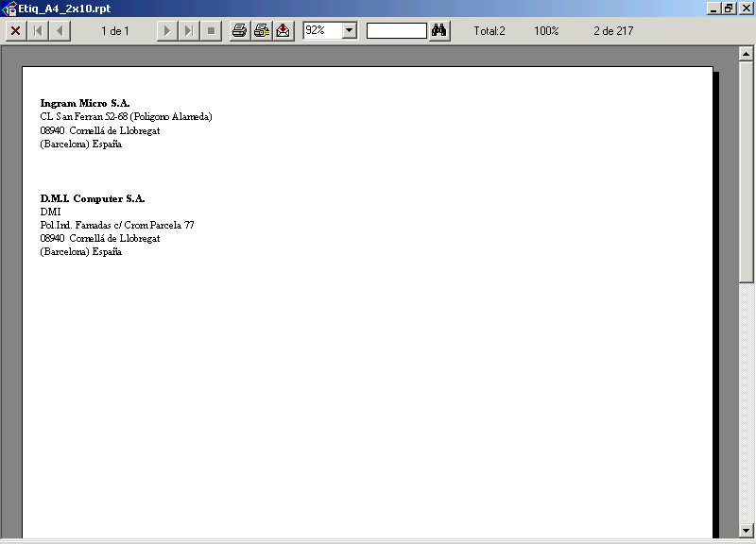This screenshot has width=756, height=544.
Task: Click inside the zoom percentage field
Action: pos(321,31)
